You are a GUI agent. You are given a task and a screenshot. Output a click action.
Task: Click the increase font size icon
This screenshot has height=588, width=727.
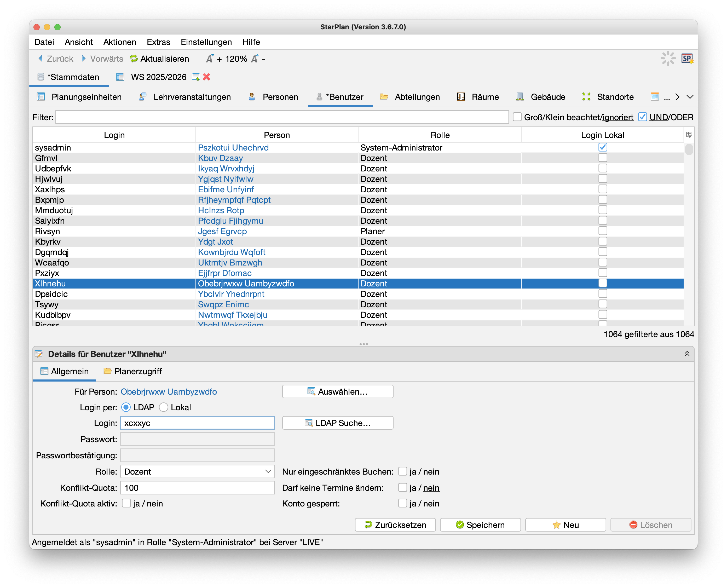(210, 59)
